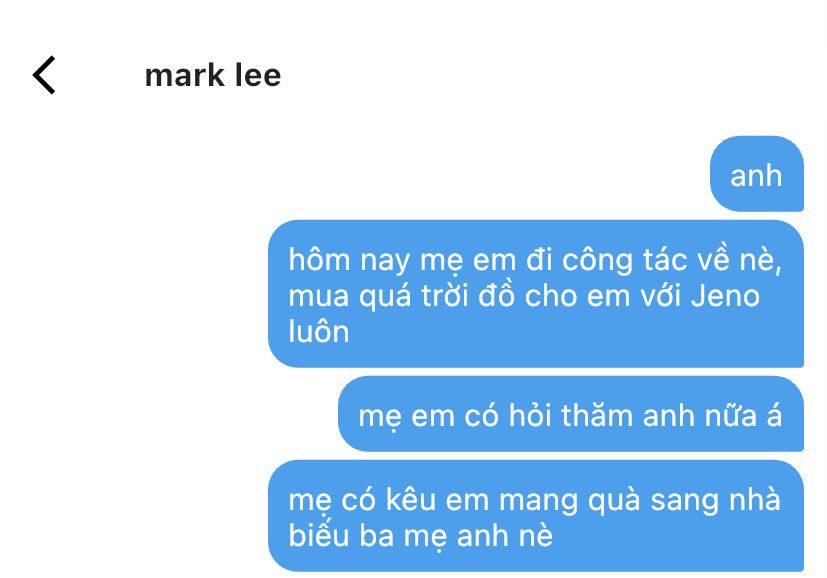Click the word "thăm" in the third bubble
This screenshot has height=578, width=827.
(x=597, y=415)
